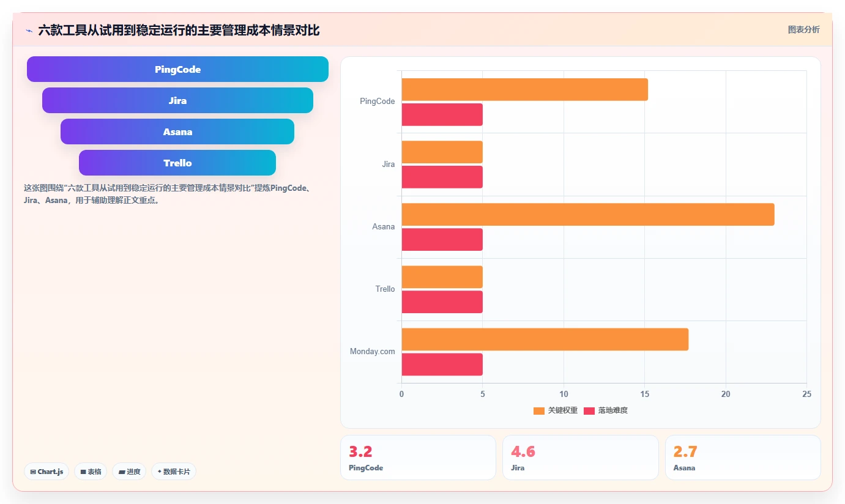The width and height of the screenshot is (845, 504).
Task: Click Monday.com's red 落地难度 bar
Action: [x=442, y=364]
